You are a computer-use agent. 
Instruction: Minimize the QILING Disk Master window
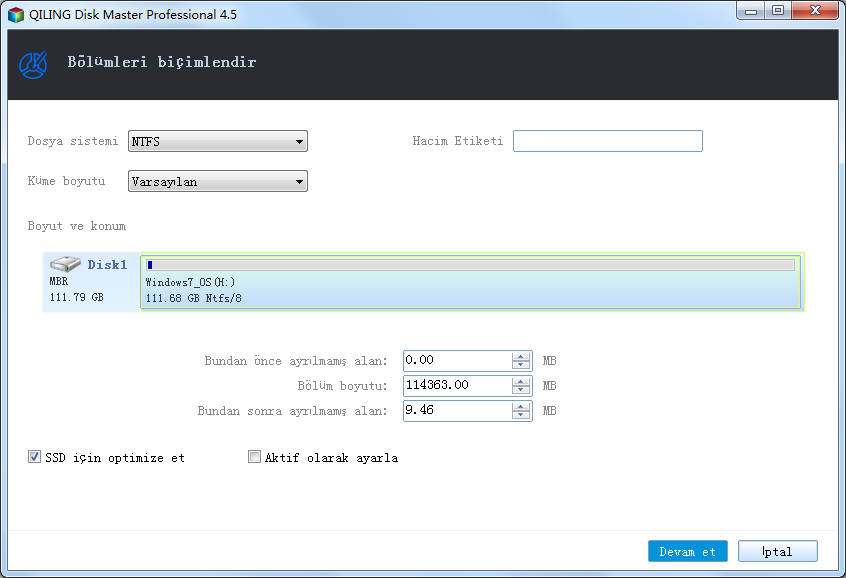[751, 11]
